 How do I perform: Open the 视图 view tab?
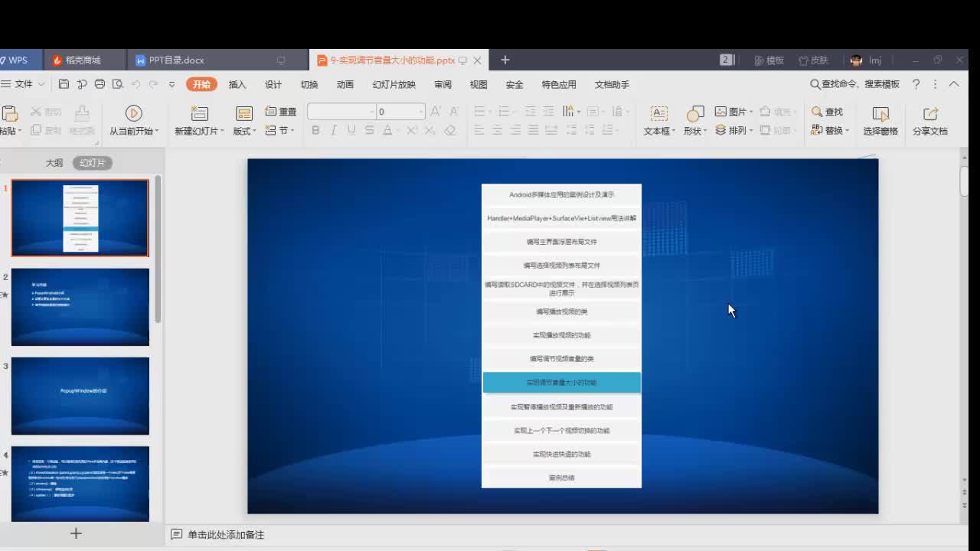479,84
